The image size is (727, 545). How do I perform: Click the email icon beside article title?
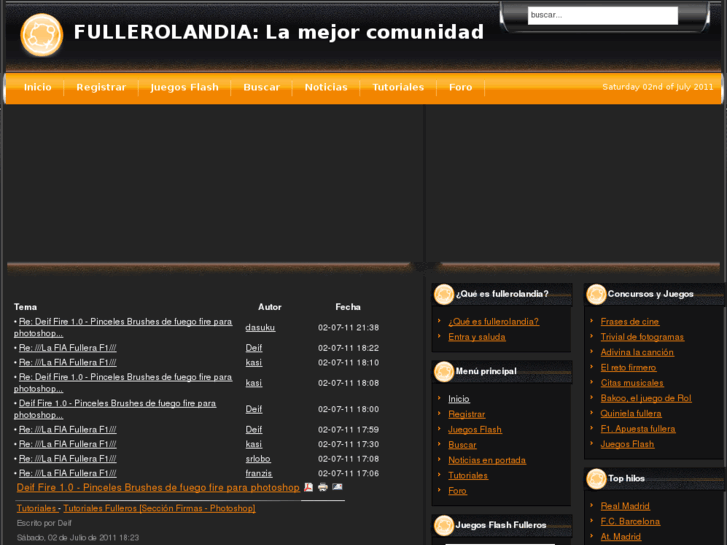tap(337, 487)
